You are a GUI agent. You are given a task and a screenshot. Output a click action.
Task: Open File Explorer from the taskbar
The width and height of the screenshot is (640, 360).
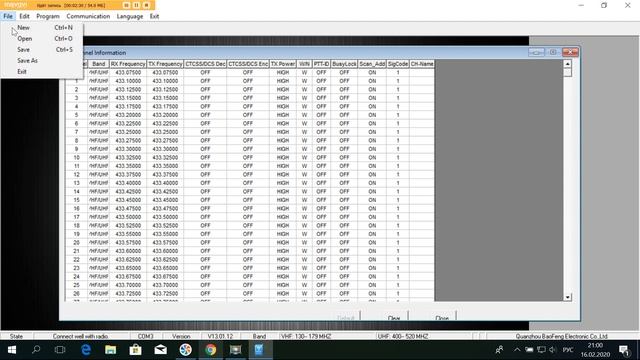[x=111, y=350]
